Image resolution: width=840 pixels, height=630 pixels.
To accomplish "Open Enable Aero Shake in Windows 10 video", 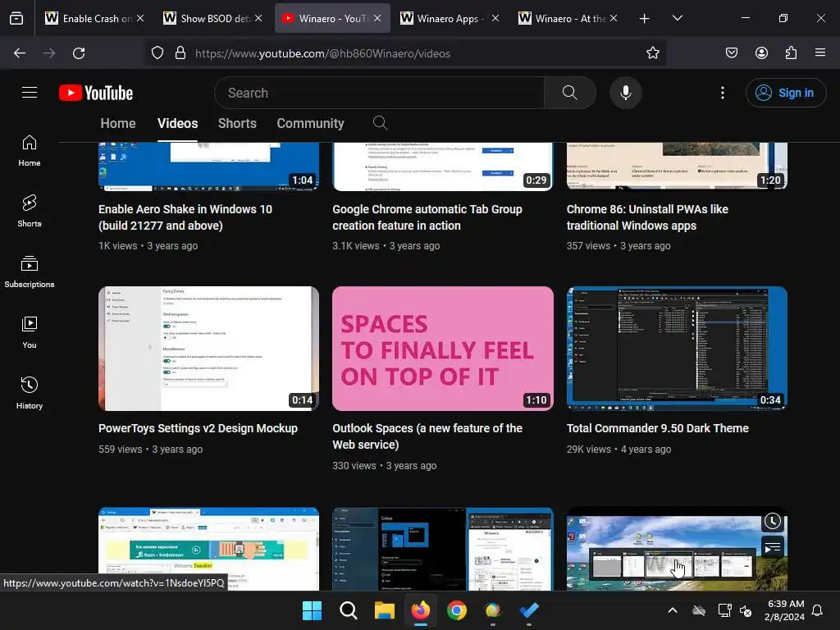I will [185, 217].
